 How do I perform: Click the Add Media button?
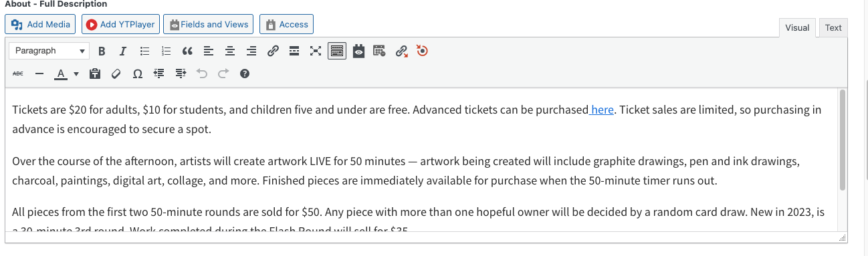(41, 25)
